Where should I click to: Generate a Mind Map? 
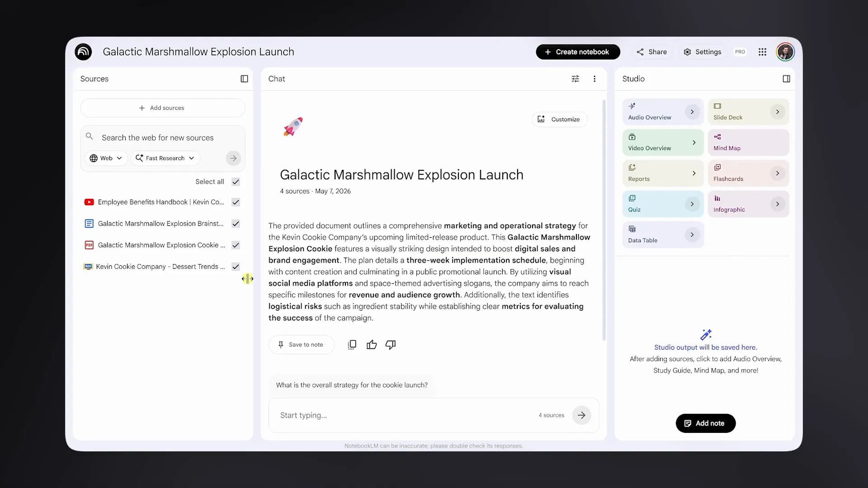pyautogui.click(x=748, y=143)
